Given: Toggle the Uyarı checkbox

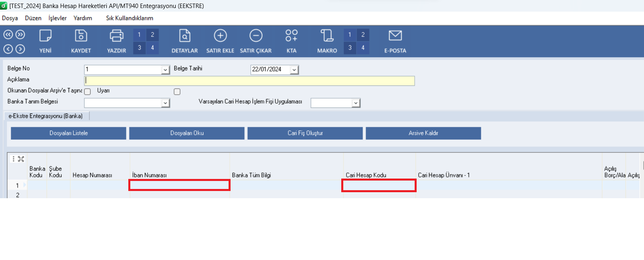Looking at the screenshot, I should (177, 91).
